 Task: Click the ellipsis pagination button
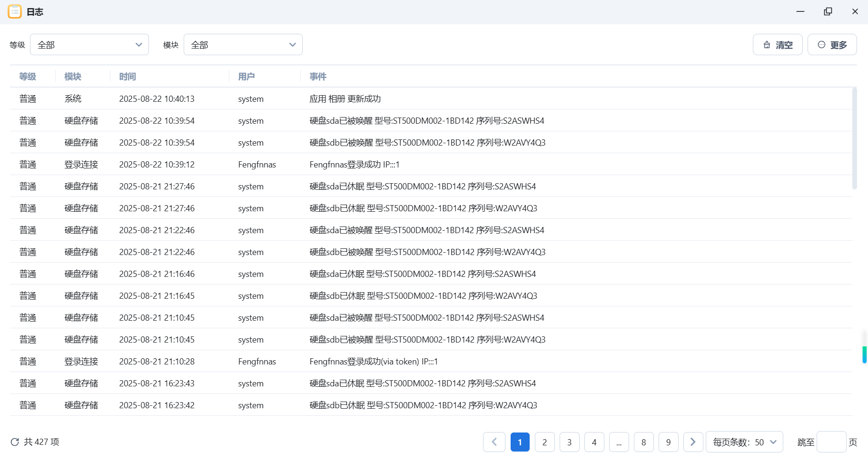point(619,442)
